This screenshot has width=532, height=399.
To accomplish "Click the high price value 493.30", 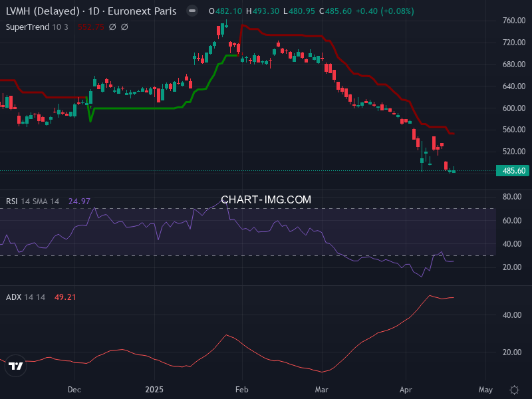I will [x=266, y=11].
